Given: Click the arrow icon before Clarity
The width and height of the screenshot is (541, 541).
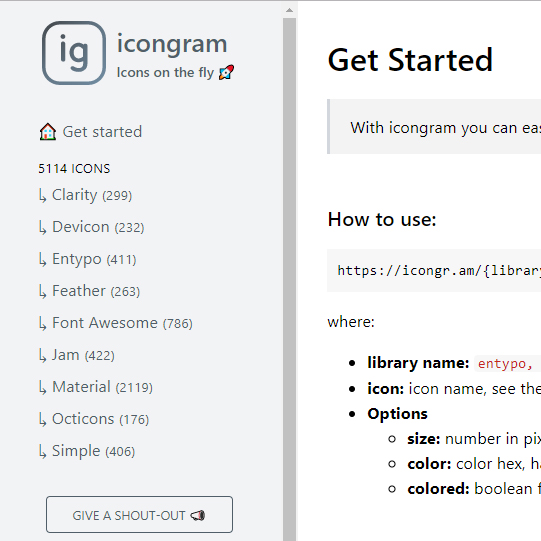Looking at the screenshot, I should [x=42, y=196].
